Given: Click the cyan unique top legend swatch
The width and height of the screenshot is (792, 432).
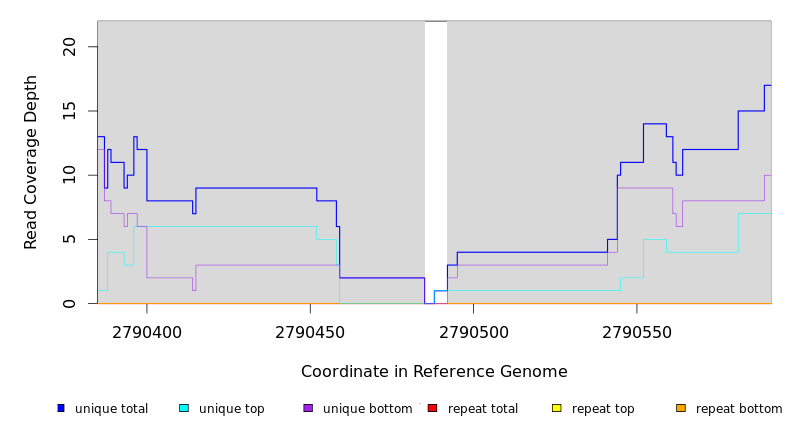Looking at the screenshot, I should pos(184,408).
